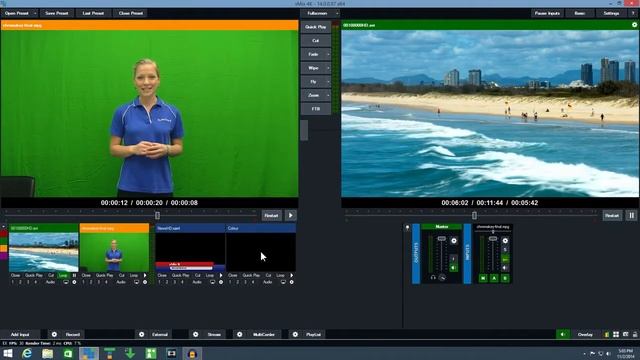The height and width of the screenshot is (360, 640).
Task: Click monitor icon on NewsHD input tile
Action: [x=212, y=282]
